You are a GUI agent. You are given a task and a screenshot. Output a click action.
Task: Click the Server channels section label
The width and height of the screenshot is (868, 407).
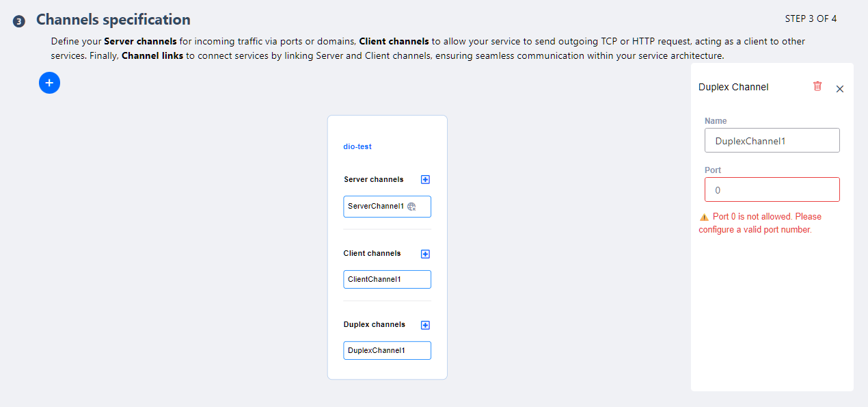click(x=373, y=179)
